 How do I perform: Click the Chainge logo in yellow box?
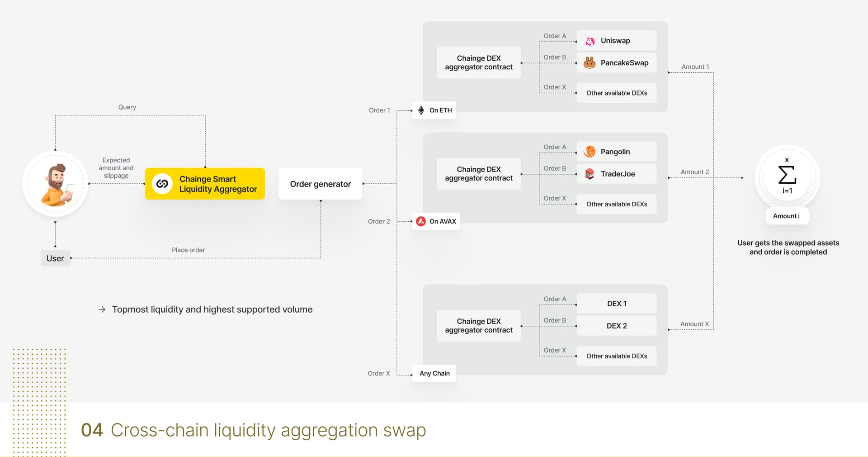coord(162,184)
